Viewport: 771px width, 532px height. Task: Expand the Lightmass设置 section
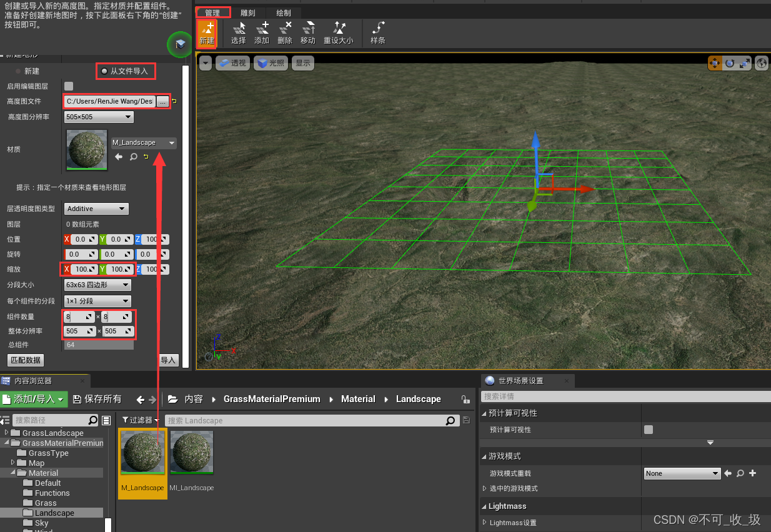tap(485, 523)
